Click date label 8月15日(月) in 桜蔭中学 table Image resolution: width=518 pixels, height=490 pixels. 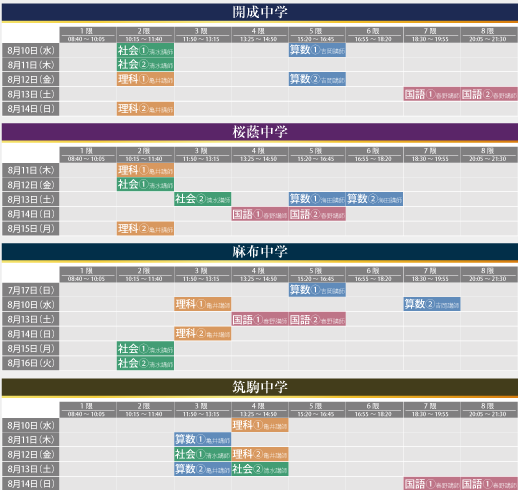pyautogui.click(x=31, y=229)
